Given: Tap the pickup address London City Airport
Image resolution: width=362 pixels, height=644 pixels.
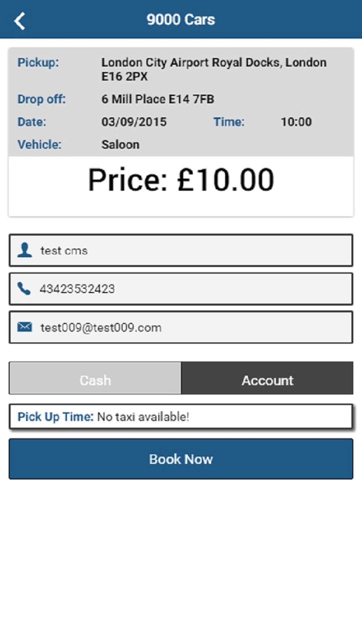Looking at the screenshot, I should point(214,69).
